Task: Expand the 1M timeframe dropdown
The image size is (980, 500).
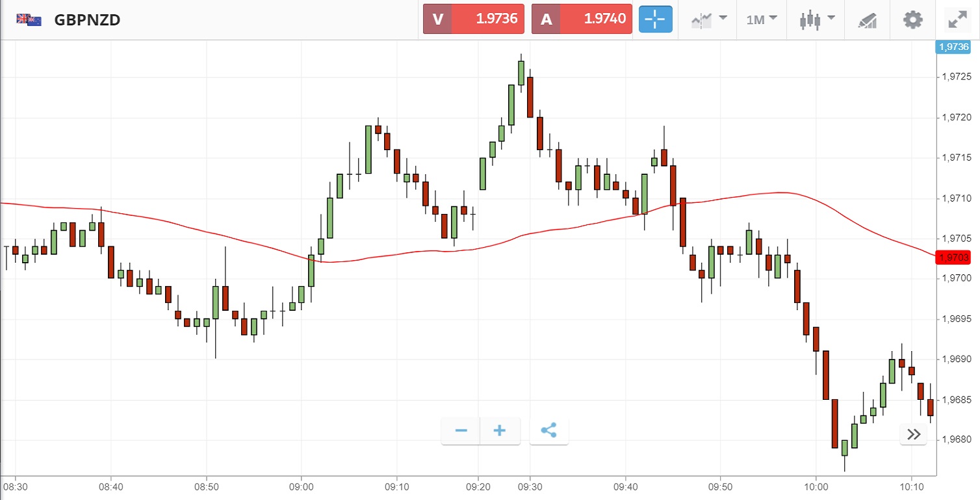Action: pos(762,20)
